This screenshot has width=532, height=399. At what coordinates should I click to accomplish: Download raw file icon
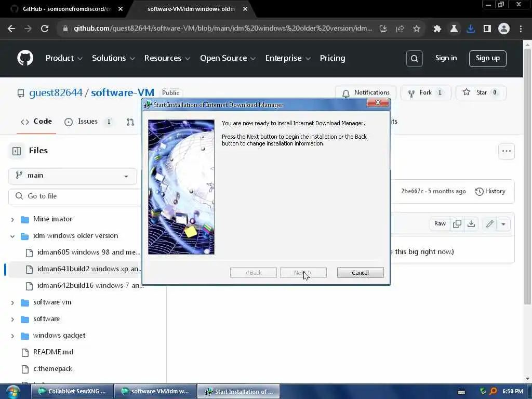coord(471,223)
